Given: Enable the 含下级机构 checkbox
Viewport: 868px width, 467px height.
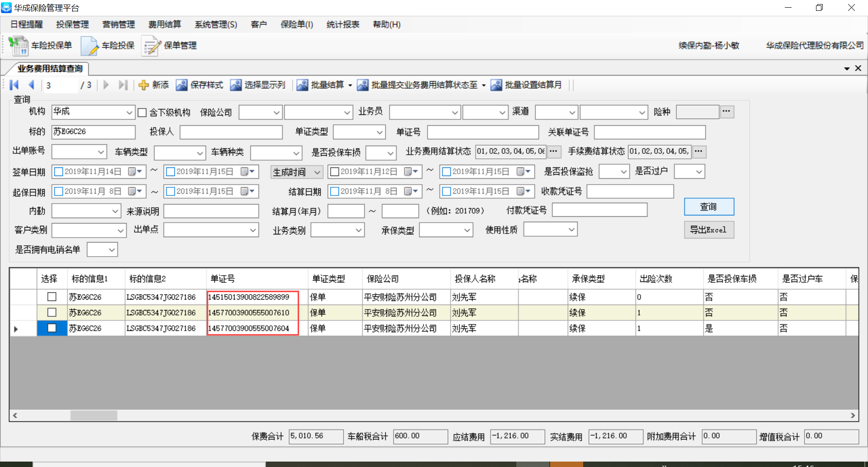Looking at the screenshot, I should 142,113.
